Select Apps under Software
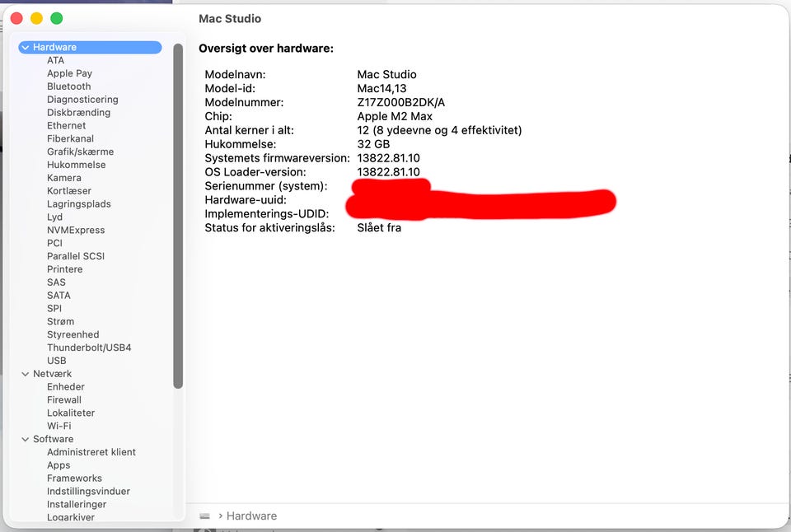Image resolution: width=791 pixels, height=532 pixels. point(59,466)
